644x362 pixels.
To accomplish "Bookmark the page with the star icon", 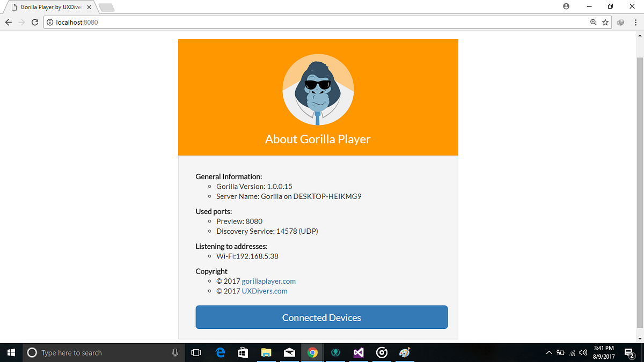I will click(x=605, y=22).
